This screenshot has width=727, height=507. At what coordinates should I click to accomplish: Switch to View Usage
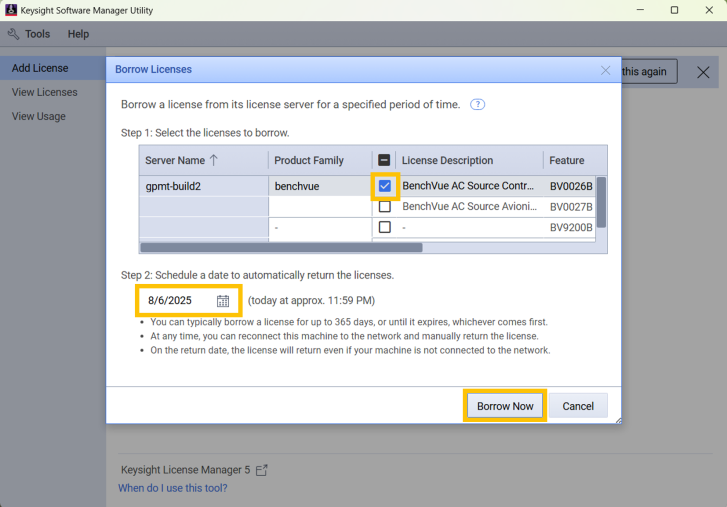pos(38,116)
